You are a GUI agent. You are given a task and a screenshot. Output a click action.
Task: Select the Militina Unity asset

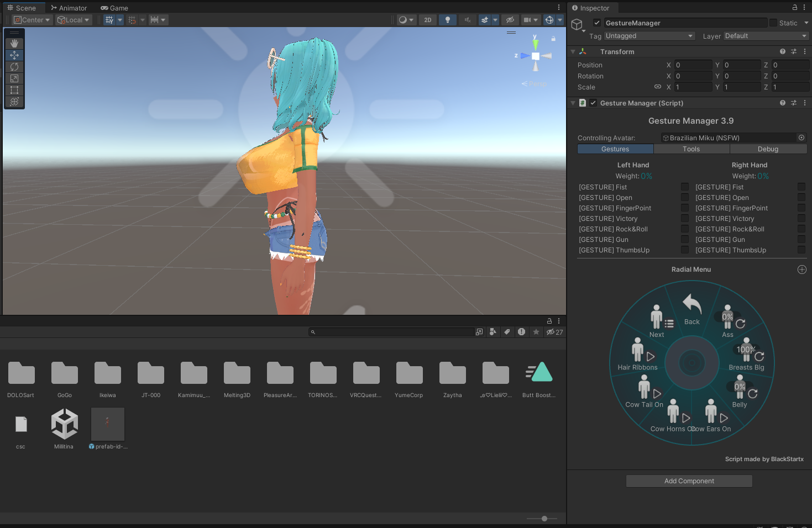[64, 429]
